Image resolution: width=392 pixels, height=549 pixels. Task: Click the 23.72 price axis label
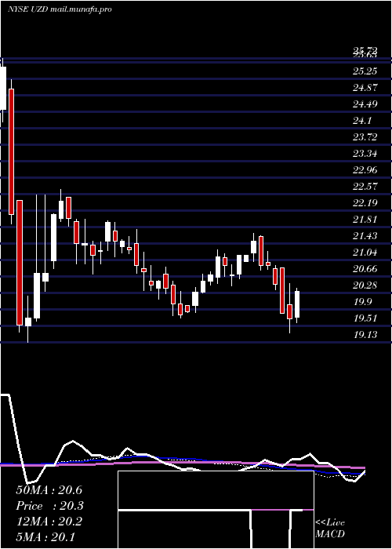[365, 137]
